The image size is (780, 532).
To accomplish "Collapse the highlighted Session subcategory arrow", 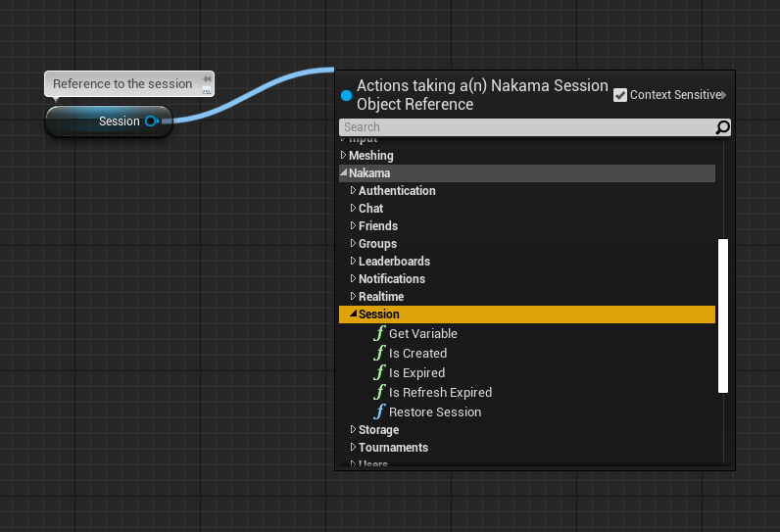I will (353, 314).
